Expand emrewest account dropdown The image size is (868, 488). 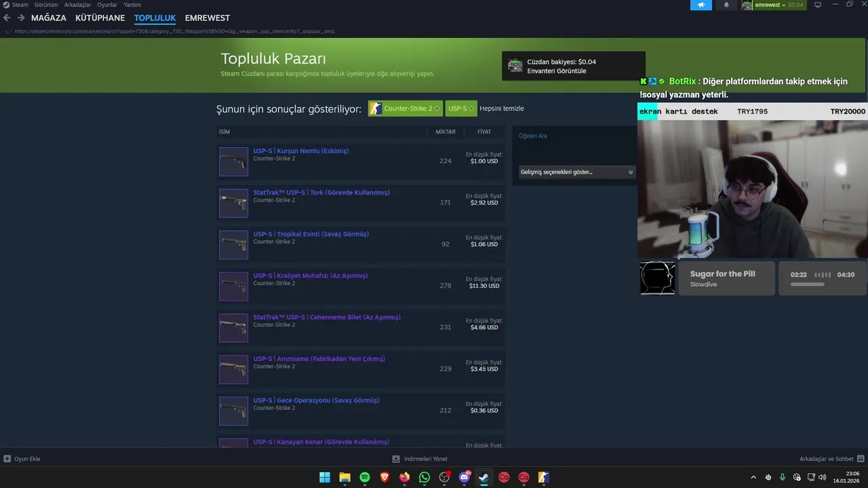coord(784,5)
